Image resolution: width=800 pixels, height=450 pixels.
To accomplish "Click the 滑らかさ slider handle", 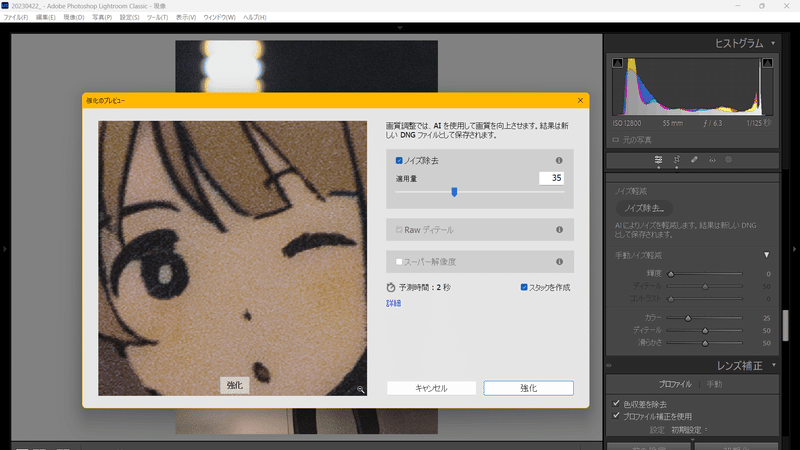I will pos(705,343).
